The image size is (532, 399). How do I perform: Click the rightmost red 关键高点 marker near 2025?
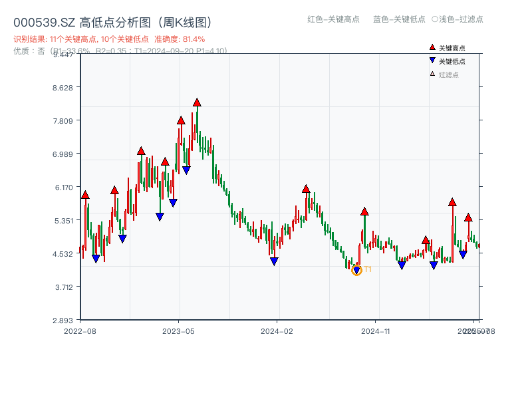pyautogui.click(x=469, y=217)
